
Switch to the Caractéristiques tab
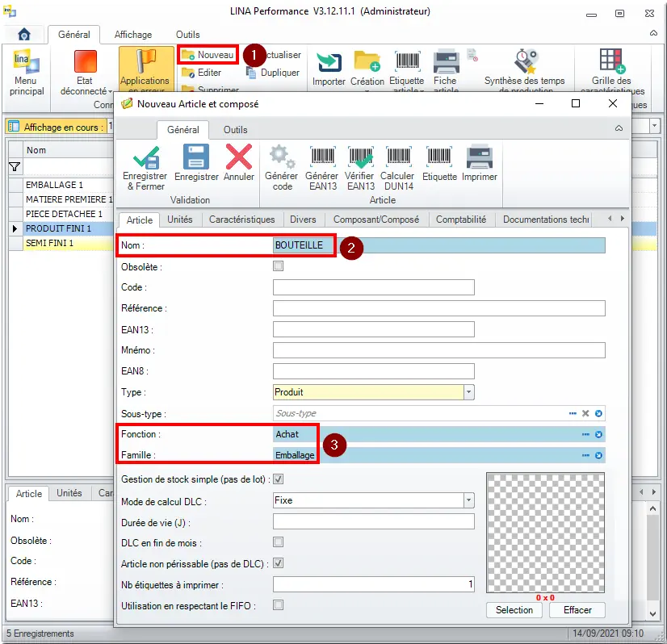[x=241, y=220]
